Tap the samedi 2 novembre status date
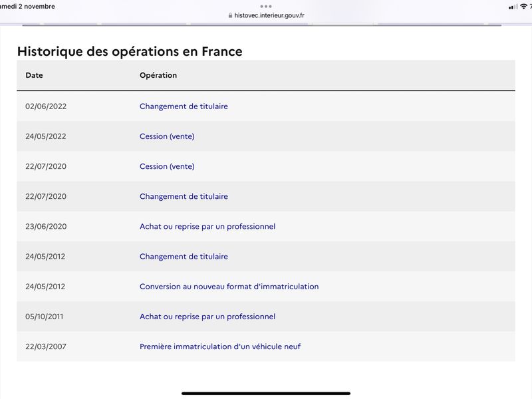The height and width of the screenshot is (399, 532). point(27,7)
